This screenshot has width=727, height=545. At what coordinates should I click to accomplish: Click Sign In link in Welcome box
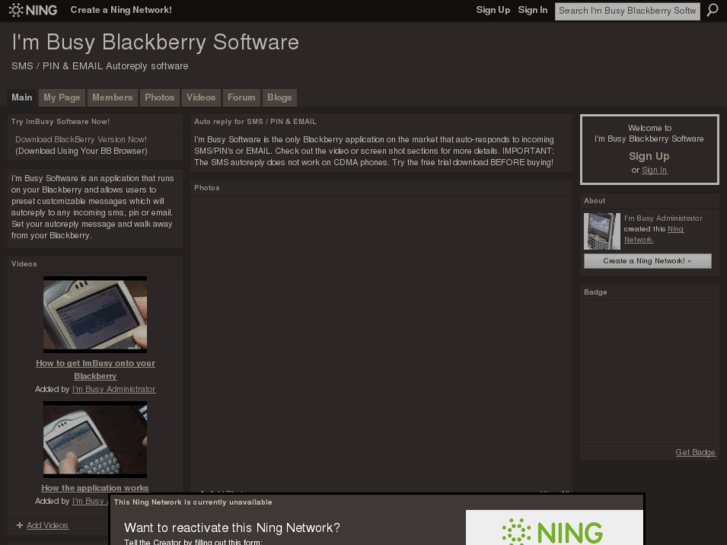coord(654,170)
